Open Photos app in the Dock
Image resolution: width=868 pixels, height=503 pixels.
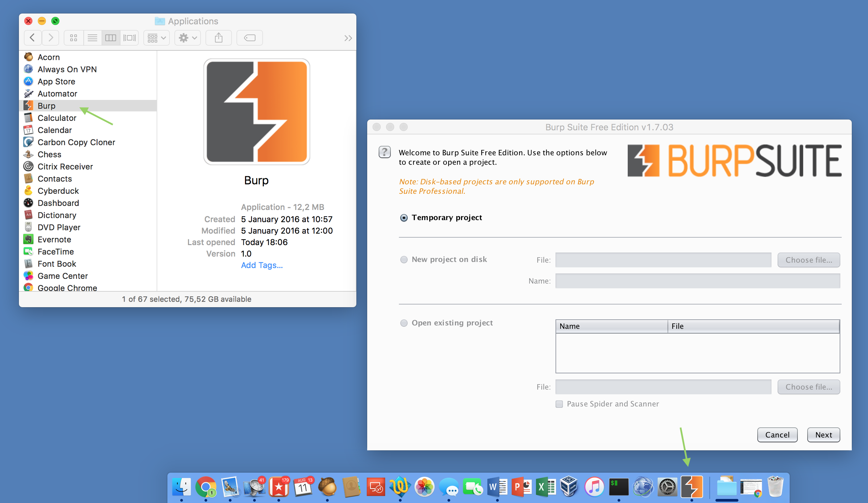pyautogui.click(x=424, y=487)
